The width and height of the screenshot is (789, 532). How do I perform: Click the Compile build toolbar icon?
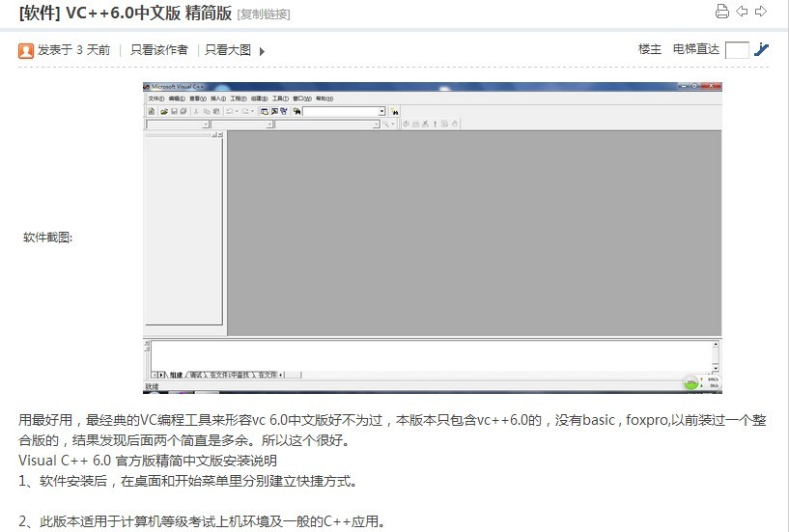[x=406, y=124]
